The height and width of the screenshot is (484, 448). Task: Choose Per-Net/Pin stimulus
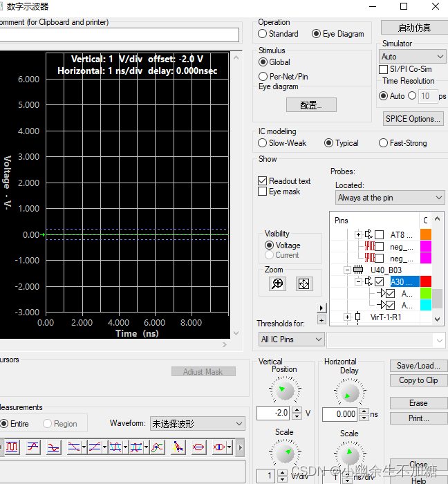[263, 76]
